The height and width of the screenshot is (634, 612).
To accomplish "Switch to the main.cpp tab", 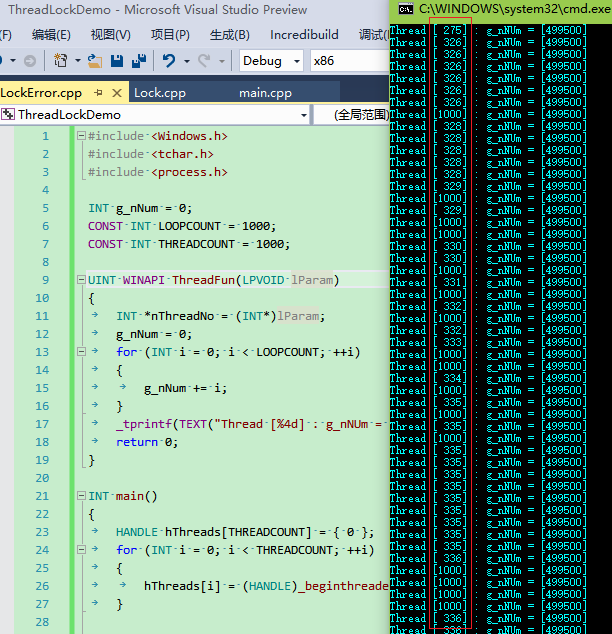I will (x=265, y=93).
